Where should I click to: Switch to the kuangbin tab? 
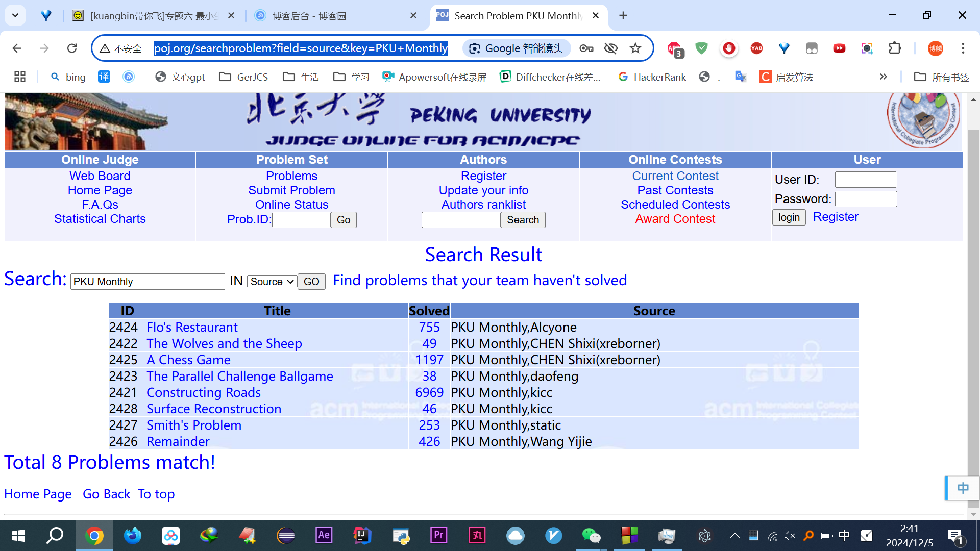point(153,16)
